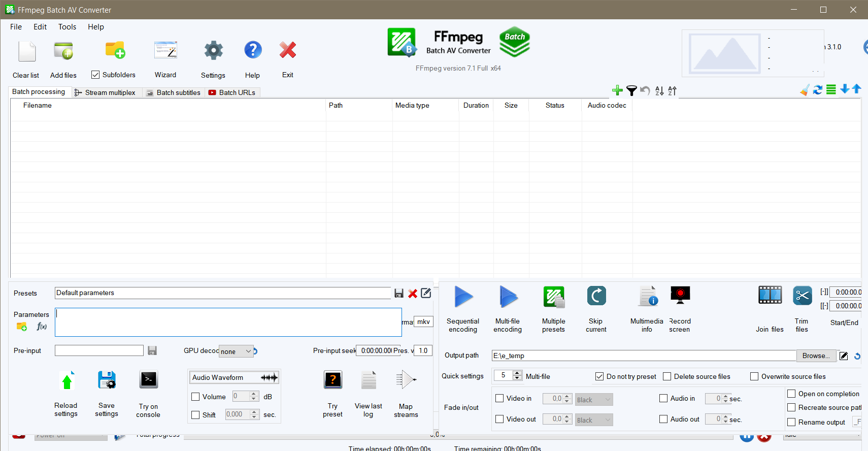Open Video in color dropdown (Black)
This screenshot has width=868, height=451.
tap(594, 400)
